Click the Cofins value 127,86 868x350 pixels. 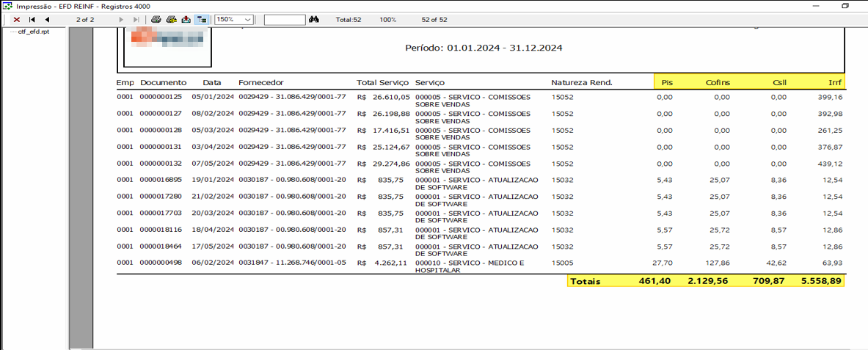719,263
